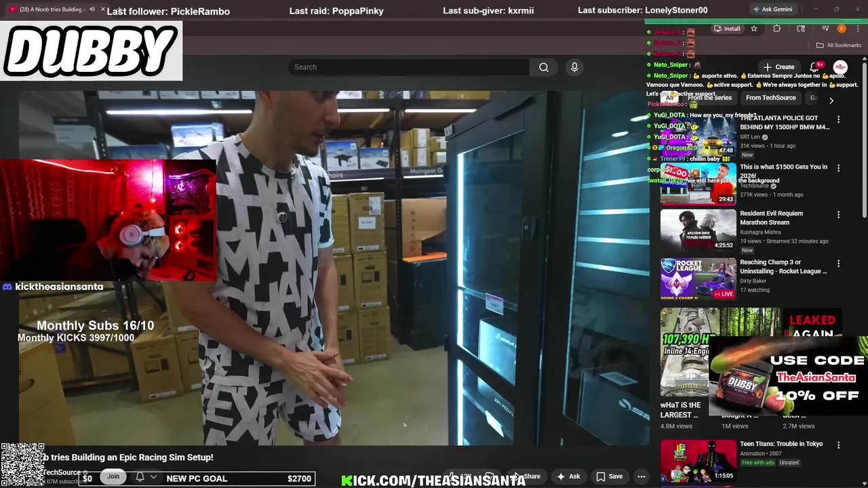The width and height of the screenshot is (868, 488).
Task: Open the Chrome profile avatar 'E'
Action: coord(842,28)
